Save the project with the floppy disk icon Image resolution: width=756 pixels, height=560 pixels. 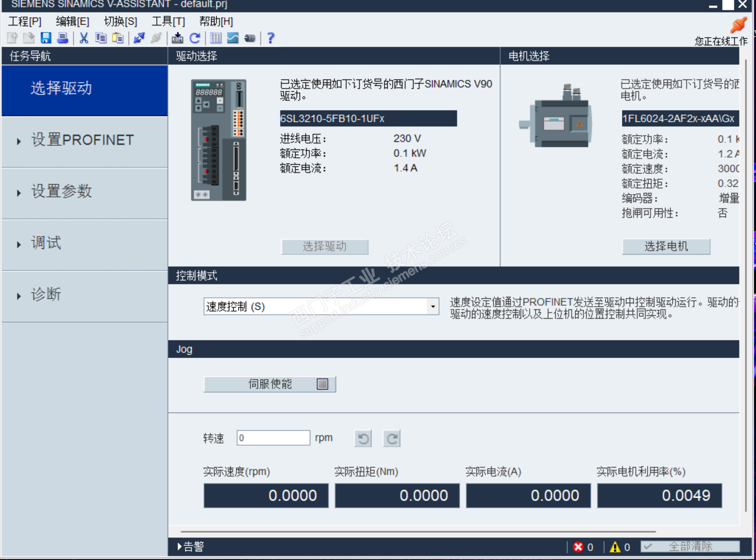[46, 38]
